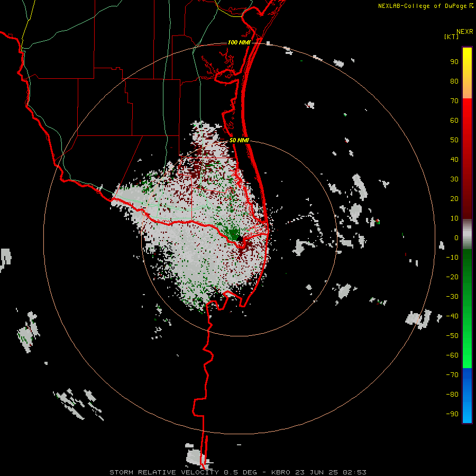Click the 23 JUN 25 date in caption
The width and height of the screenshot is (476, 476).
click(x=316, y=472)
